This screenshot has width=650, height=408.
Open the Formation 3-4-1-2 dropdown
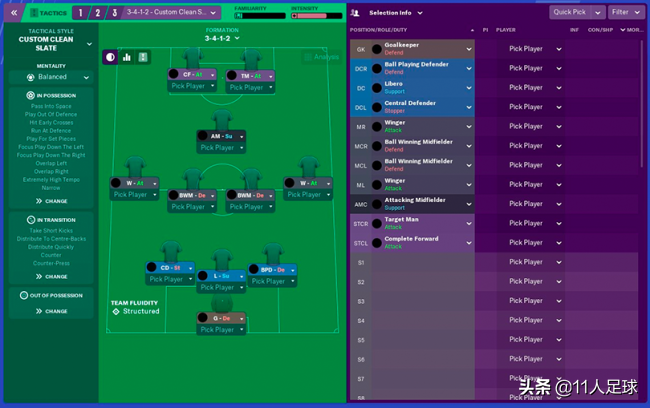(222, 38)
